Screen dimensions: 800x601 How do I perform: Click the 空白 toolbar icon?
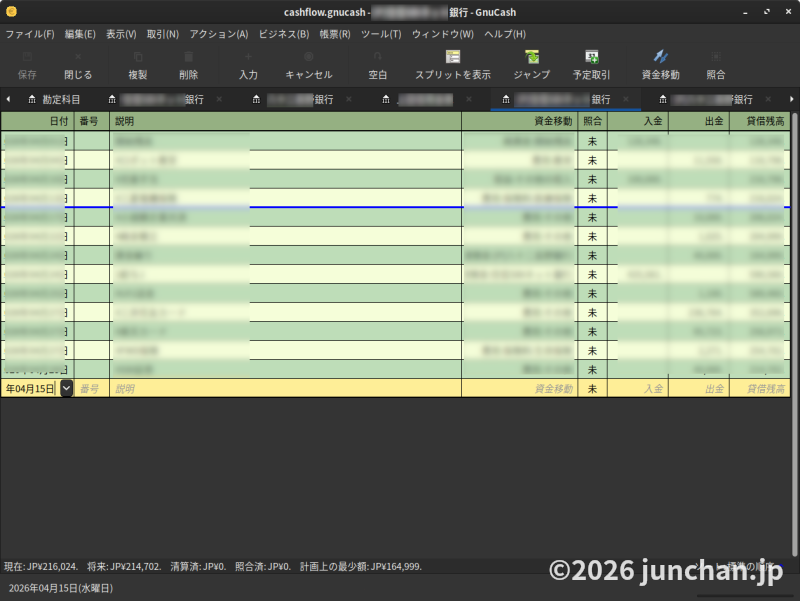[x=377, y=57]
